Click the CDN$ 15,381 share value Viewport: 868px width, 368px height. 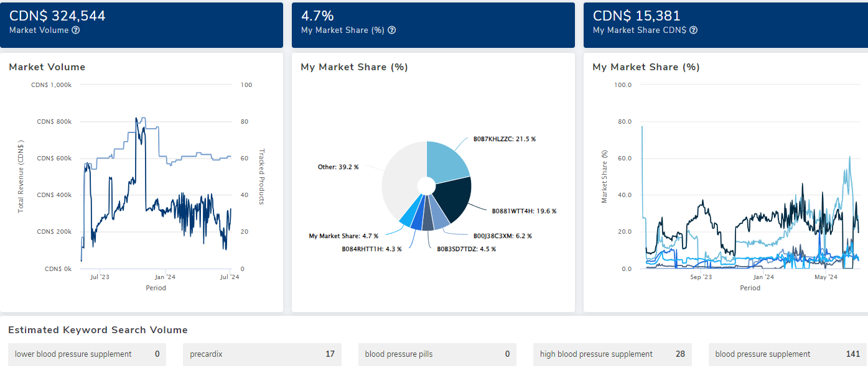click(637, 16)
